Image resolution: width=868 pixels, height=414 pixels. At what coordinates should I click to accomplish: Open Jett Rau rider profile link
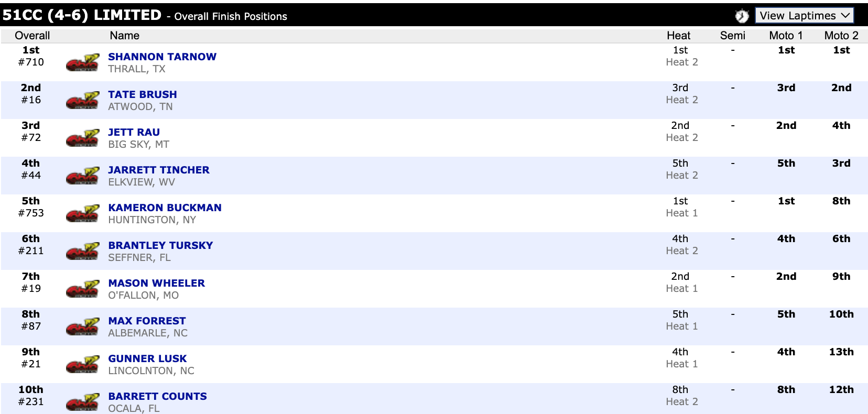click(134, 132)
